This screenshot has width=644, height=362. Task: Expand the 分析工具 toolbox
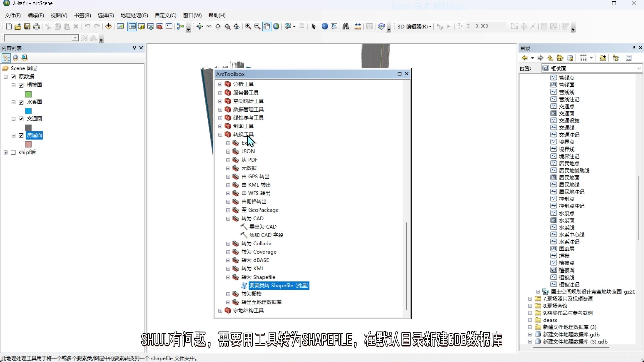[x=220, y=84]
